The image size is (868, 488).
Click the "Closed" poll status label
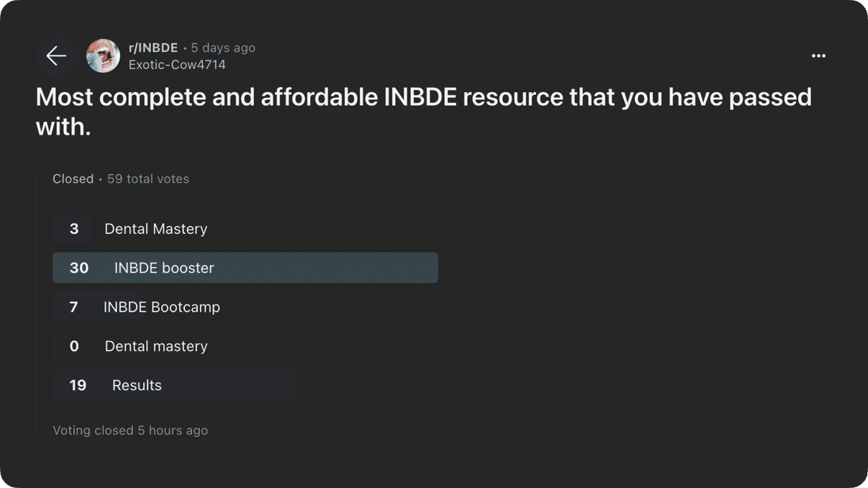click(x=73, y=179)
